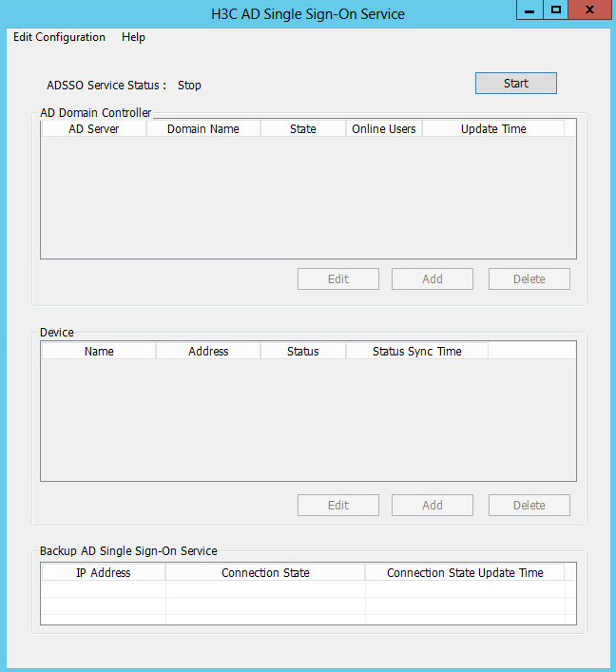This screenshot has height=672, width=616.
Task: Click the Status Sync Time column header
Action: 417,352
